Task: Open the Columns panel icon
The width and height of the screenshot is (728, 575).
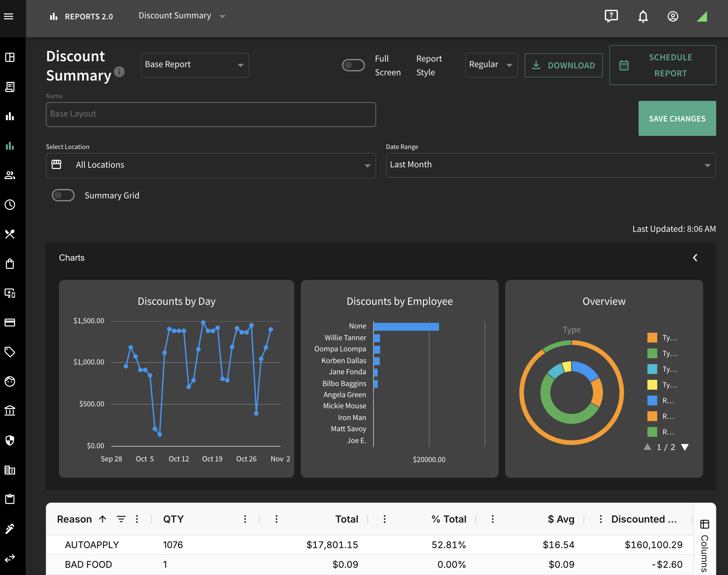Action: coord(704,524)
